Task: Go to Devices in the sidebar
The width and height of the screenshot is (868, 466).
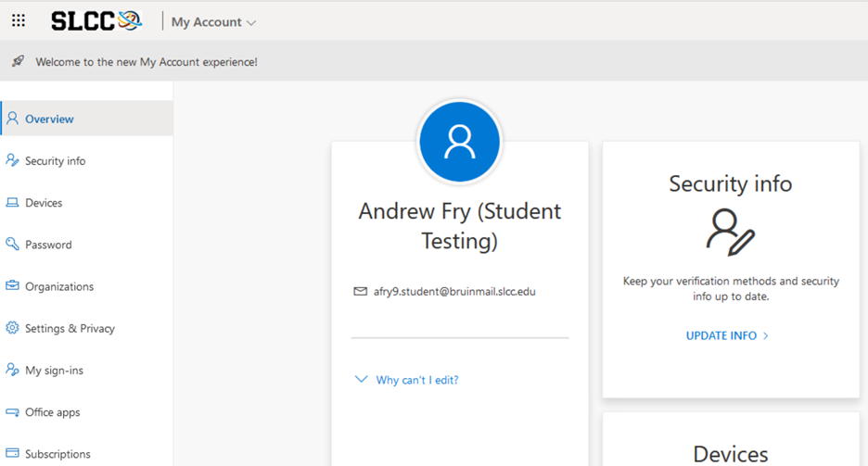Action: pyautogui.click(x=87, y=202)
